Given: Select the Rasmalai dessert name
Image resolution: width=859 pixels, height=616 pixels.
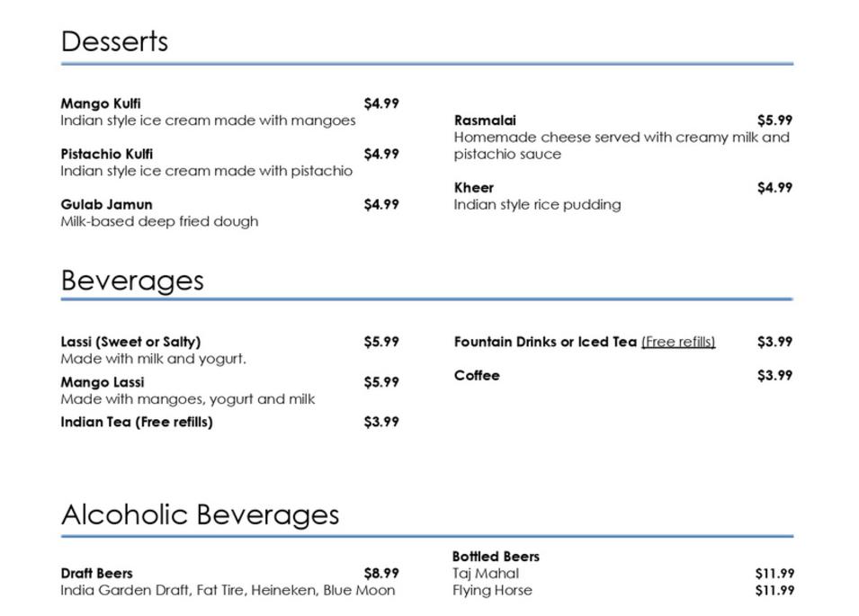Looking at the screenshot, I should point(485,121).
